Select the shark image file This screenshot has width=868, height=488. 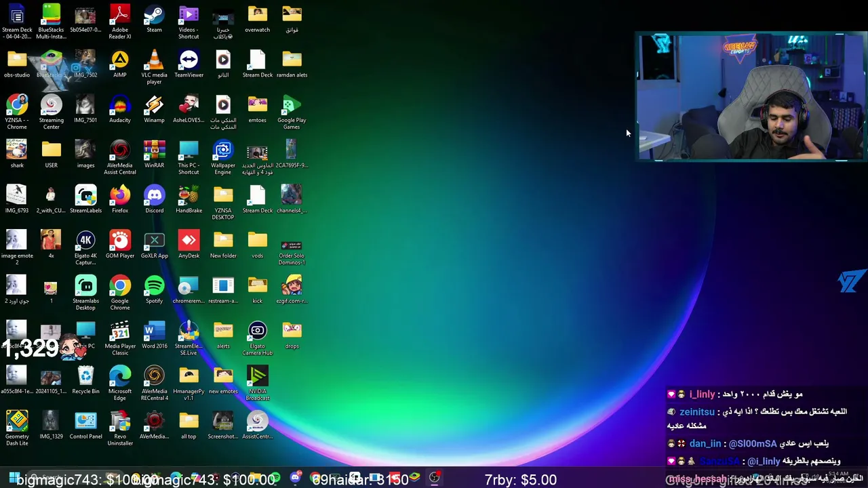tap(17, 155)
